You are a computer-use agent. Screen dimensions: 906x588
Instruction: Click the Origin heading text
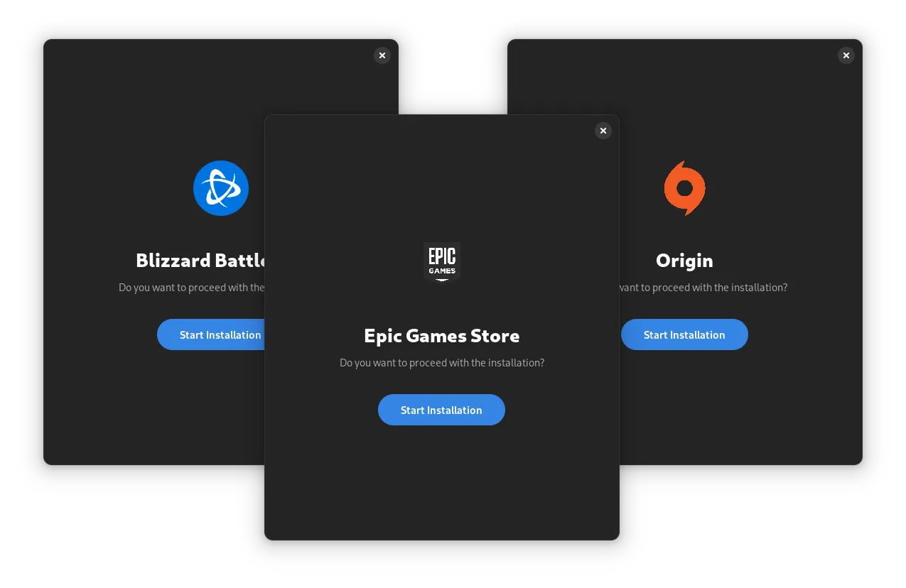click(x=684, y=261)
